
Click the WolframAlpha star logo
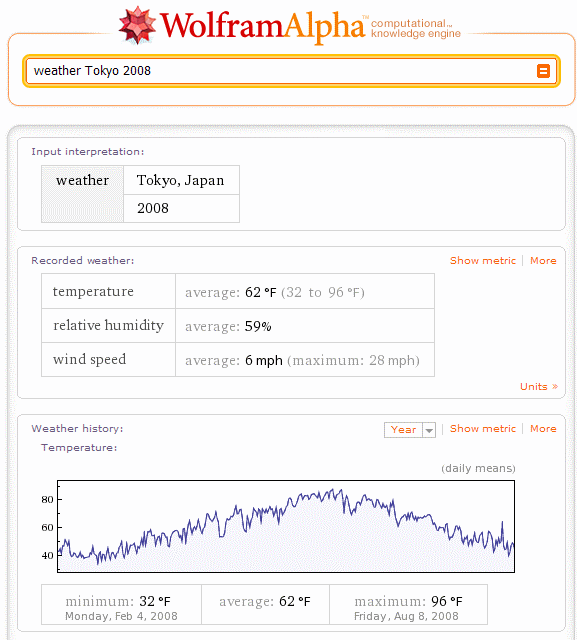[x=137, y=25]
